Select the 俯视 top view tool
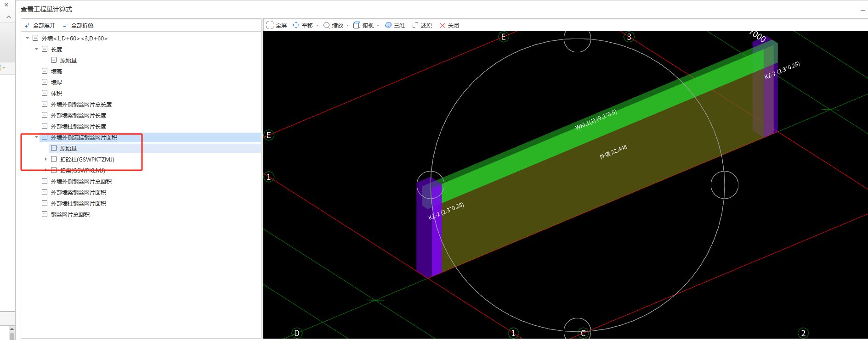868x340 pixels. tap(363, 25)
